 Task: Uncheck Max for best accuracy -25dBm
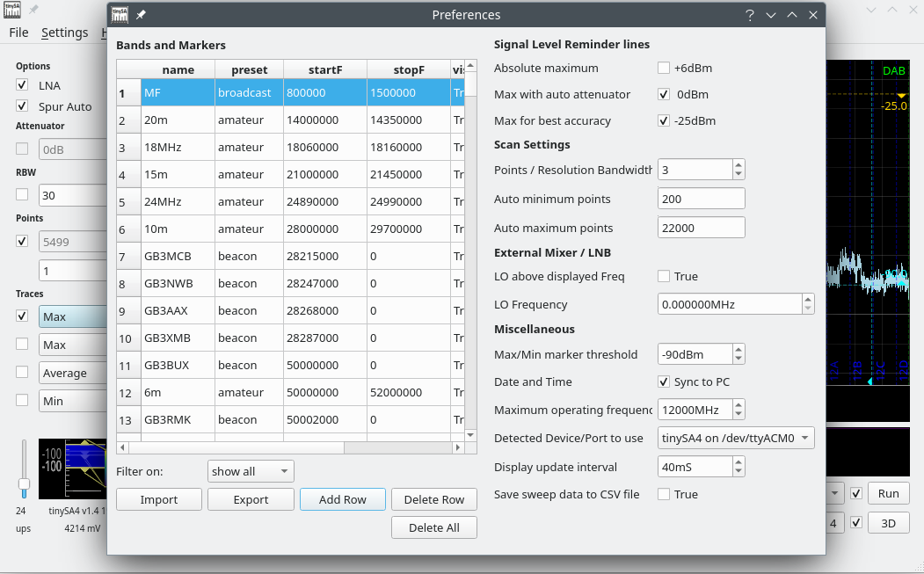click(664, 120)
